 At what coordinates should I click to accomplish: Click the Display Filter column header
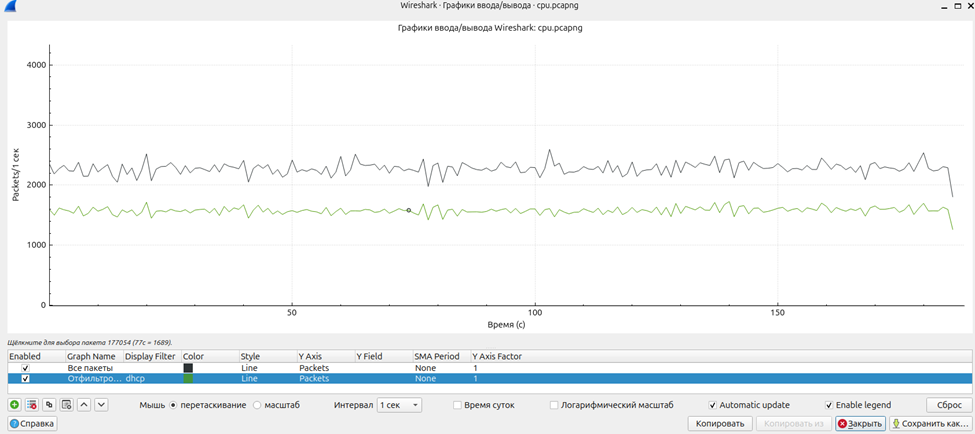coord(152,356)
